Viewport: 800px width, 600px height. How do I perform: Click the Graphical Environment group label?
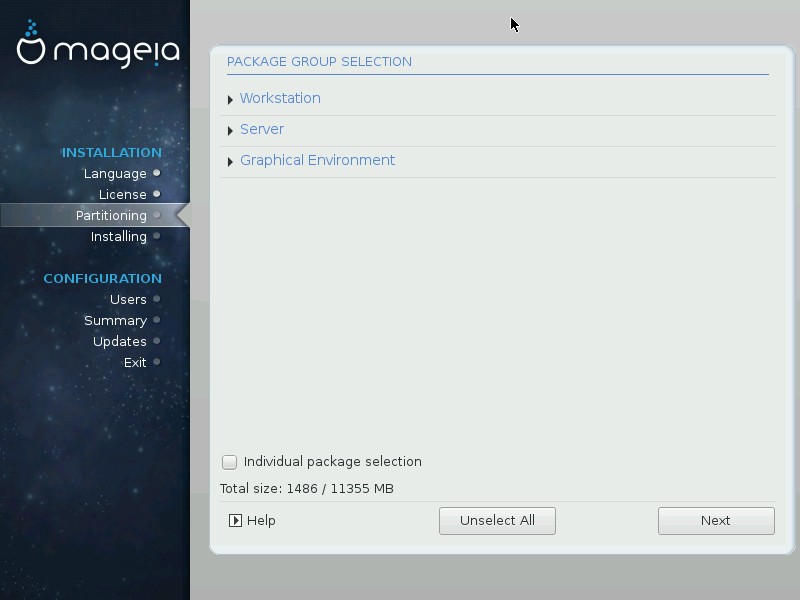[x=317, y=160]
